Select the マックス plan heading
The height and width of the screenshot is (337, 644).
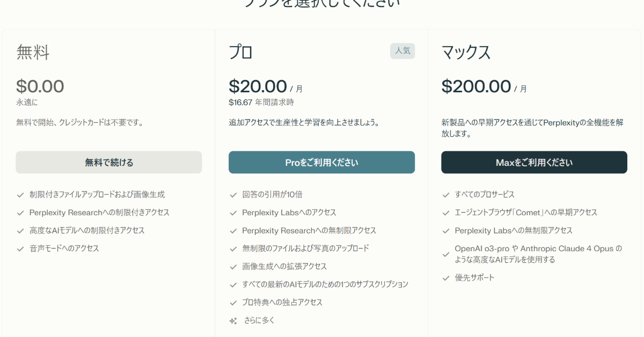(466, 52)
